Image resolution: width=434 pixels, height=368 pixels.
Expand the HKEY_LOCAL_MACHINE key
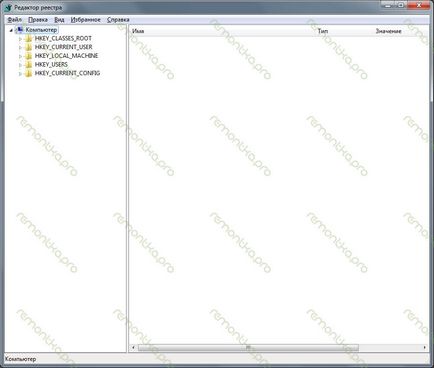point(20,56)
